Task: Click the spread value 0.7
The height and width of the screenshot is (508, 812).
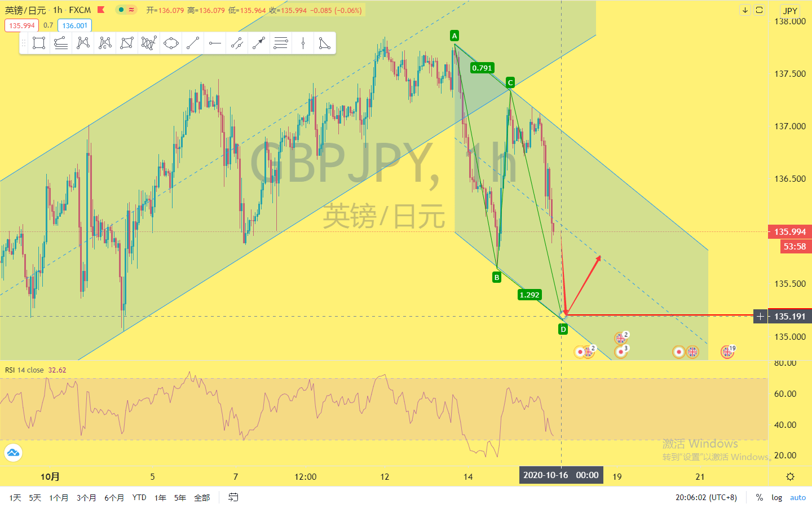Action: (x=48, y=25)
